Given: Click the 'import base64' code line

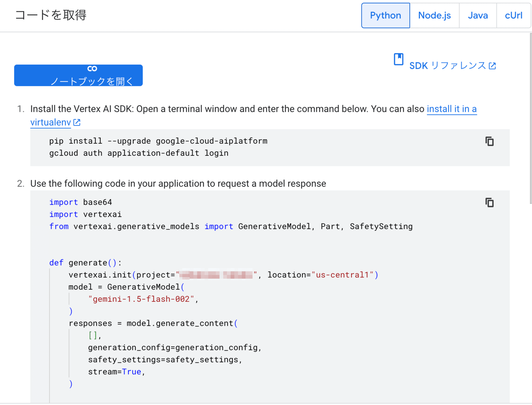Looking at the screenshot, I should 81,202.
